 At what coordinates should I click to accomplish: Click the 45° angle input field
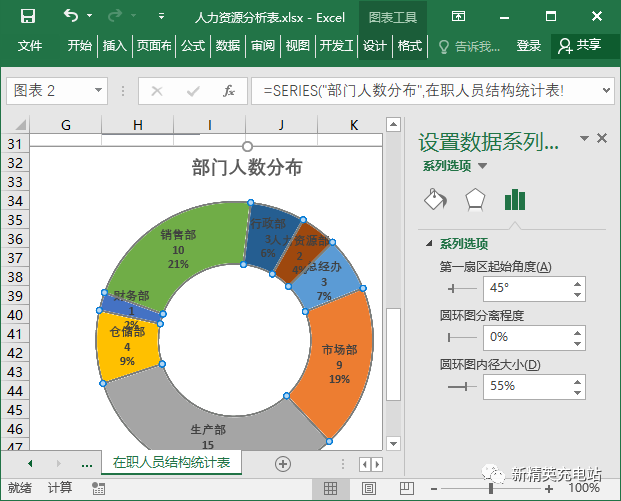[x=527, y=289]
